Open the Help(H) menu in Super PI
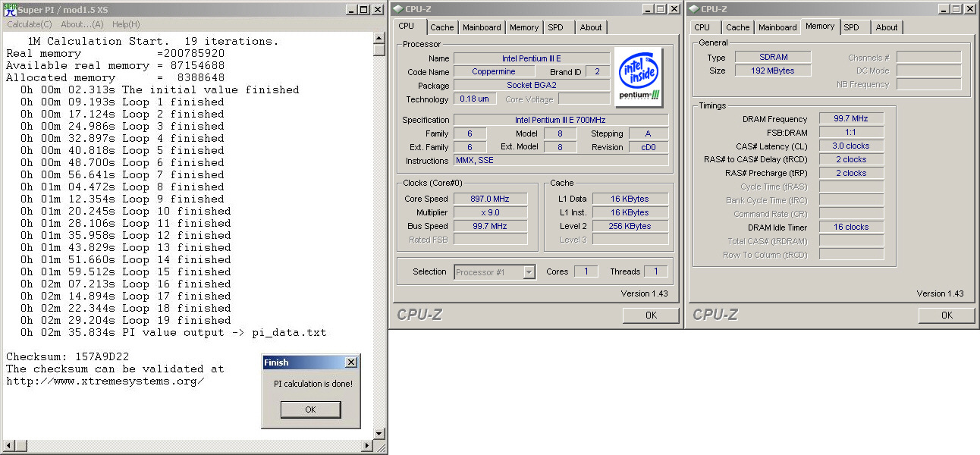The height and width of the screenshot is (455, 980). click(126, 24)
